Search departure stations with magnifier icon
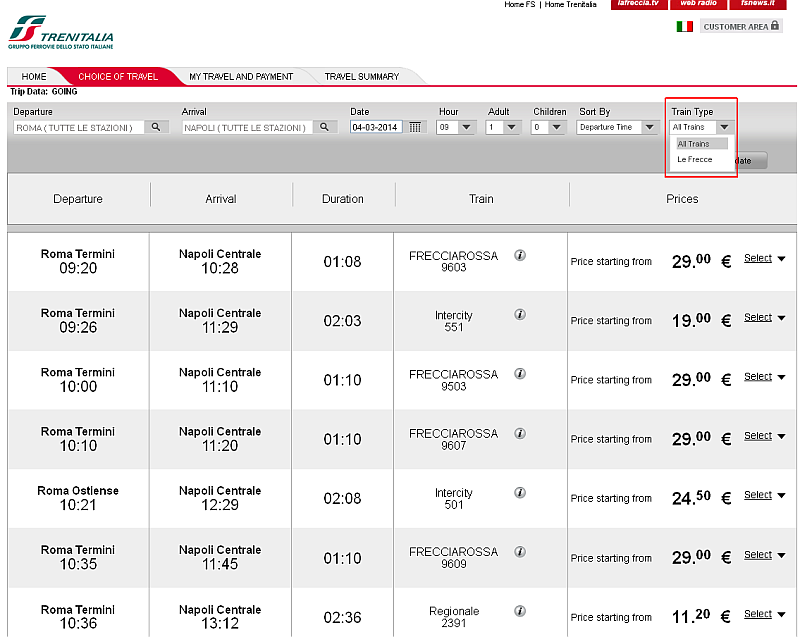This screenshot has height=637, width=800. 156,127
